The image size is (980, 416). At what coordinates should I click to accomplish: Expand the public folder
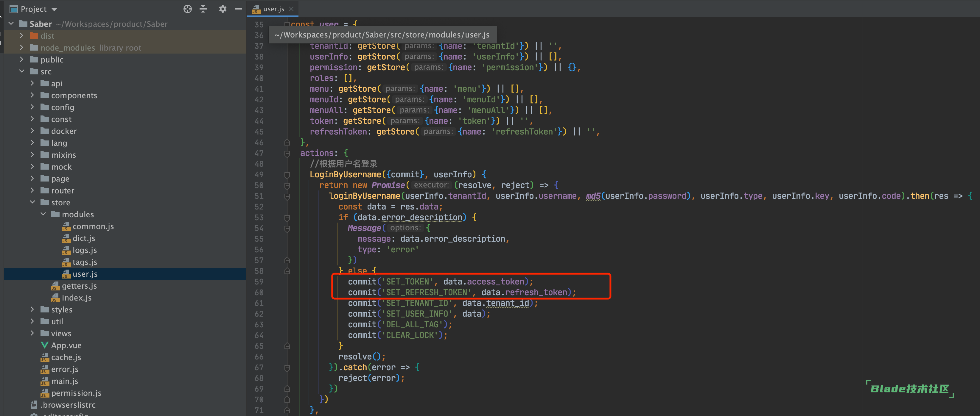[22, 59]
